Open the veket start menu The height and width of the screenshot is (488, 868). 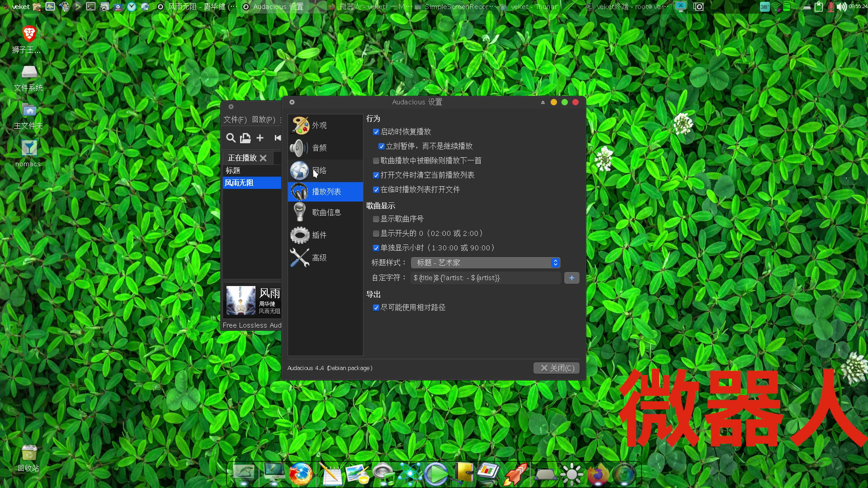[x=16, y=7]
